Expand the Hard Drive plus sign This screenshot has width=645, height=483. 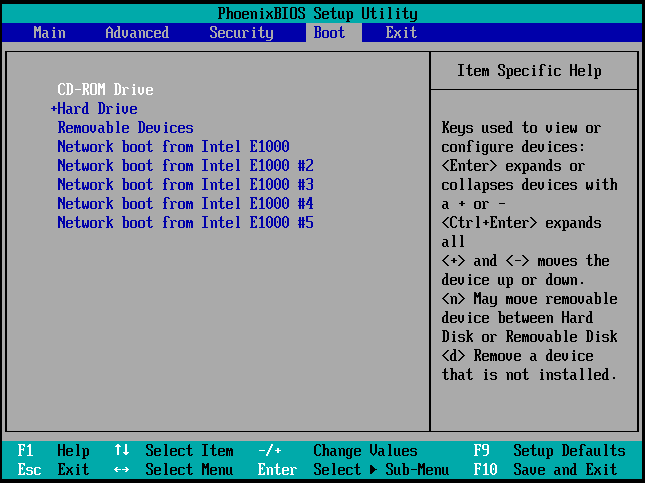point(53,109)
